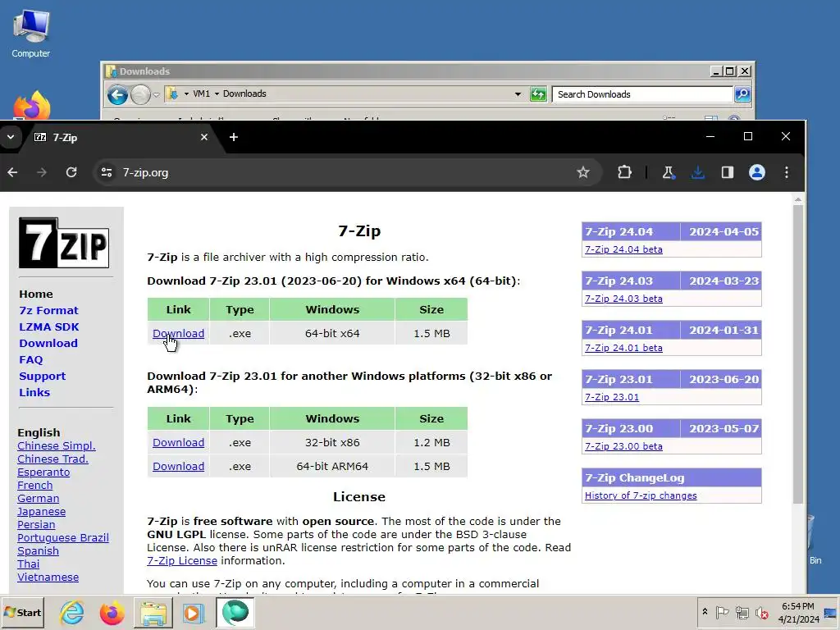Open the 7-Zip 24.01 beta link
The height and width of the screenshot is (630, 840).
point(623,348)
